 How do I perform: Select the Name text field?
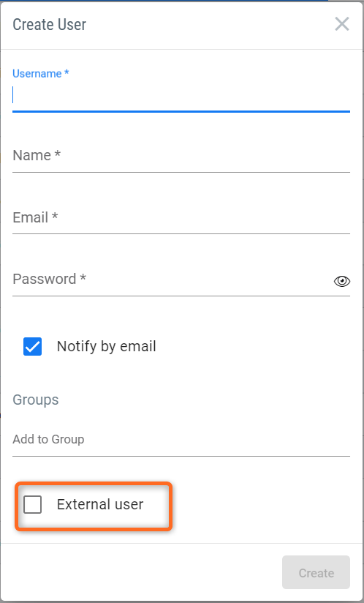pyautogui.click(x=181, y=156)
